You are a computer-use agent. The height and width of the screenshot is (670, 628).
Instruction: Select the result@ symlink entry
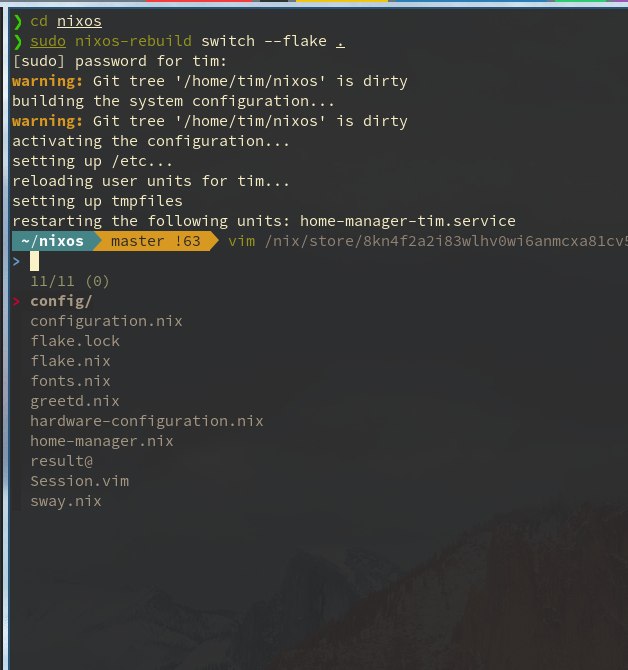point(61,461)
